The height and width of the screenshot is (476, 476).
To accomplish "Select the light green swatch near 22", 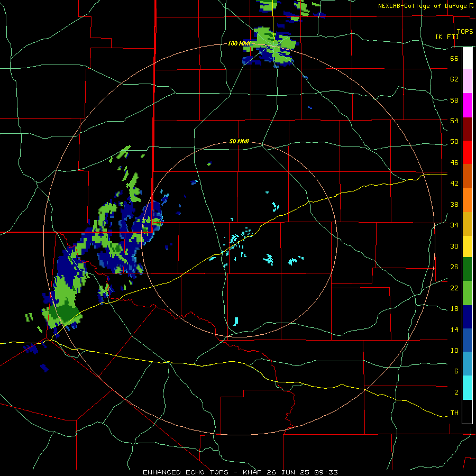I will coord(467,293).
